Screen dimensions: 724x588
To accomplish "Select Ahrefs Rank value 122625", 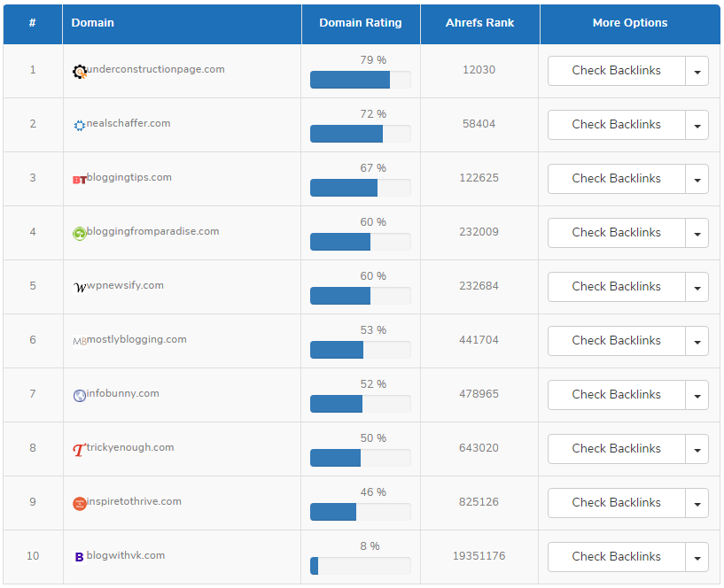I will tap(479, 178).
